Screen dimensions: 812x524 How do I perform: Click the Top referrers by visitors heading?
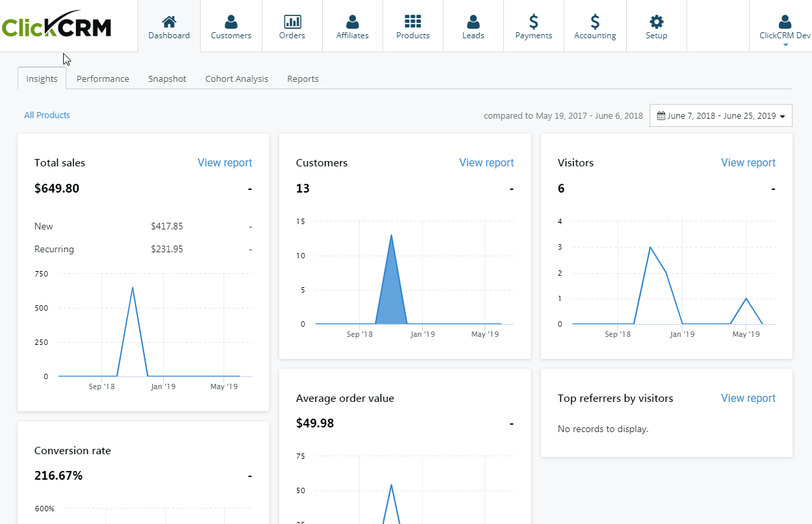coord(615,398)
